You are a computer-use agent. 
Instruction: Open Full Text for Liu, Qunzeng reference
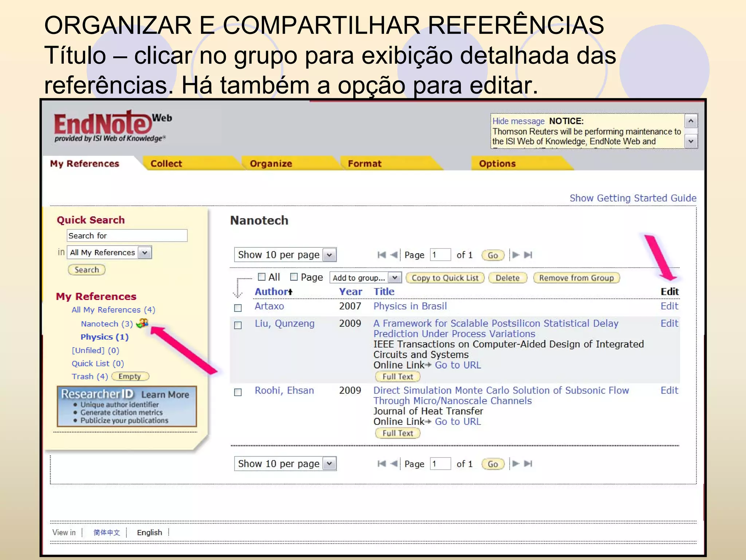click(397, 376)
